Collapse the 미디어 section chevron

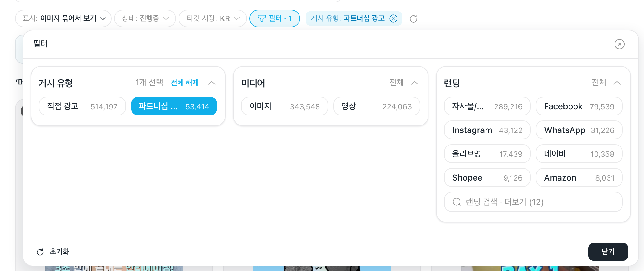click(x=415, y=83)
